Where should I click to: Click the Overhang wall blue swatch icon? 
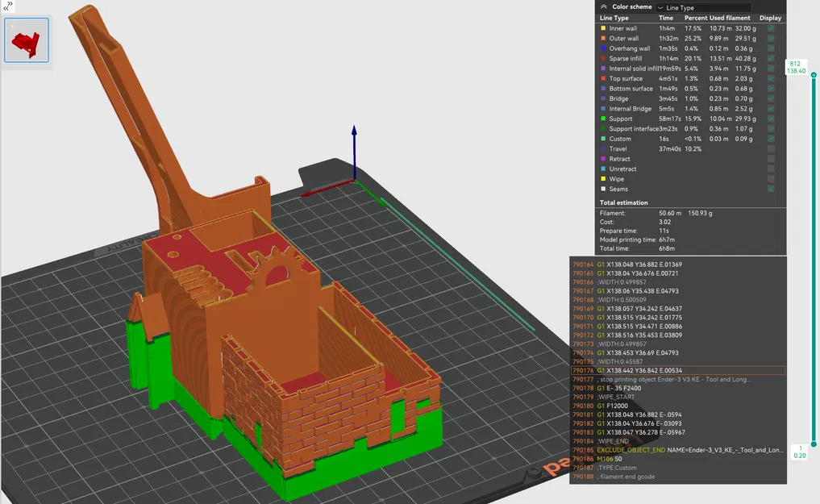(602, 48)
